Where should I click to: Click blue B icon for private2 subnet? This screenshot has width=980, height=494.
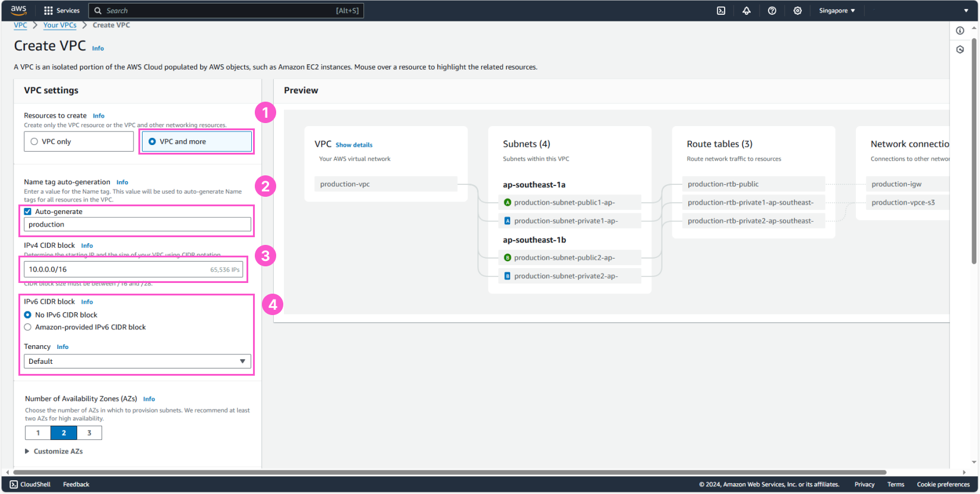pyautogui.click(x=507, y=276)
